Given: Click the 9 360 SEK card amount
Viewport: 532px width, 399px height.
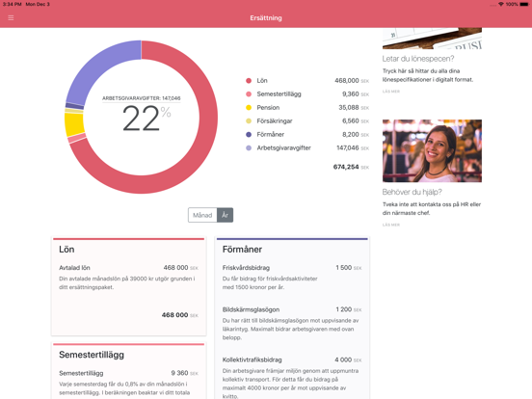Looking at the screenshot, I should tap(184, 373).
